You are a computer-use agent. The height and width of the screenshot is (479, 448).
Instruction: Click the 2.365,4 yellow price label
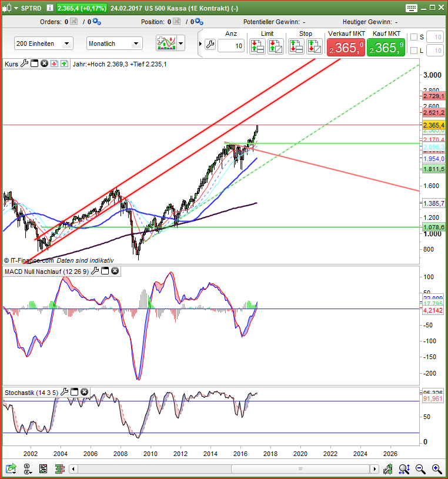pyautogui.click(x=433, y=125)
